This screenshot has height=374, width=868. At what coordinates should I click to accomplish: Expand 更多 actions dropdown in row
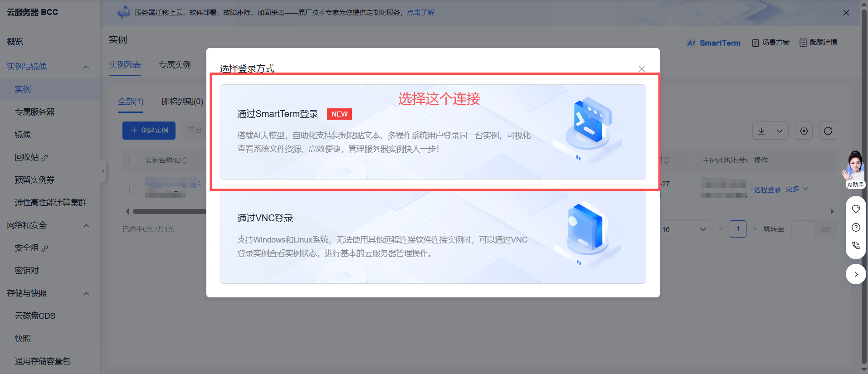[797, 189]
